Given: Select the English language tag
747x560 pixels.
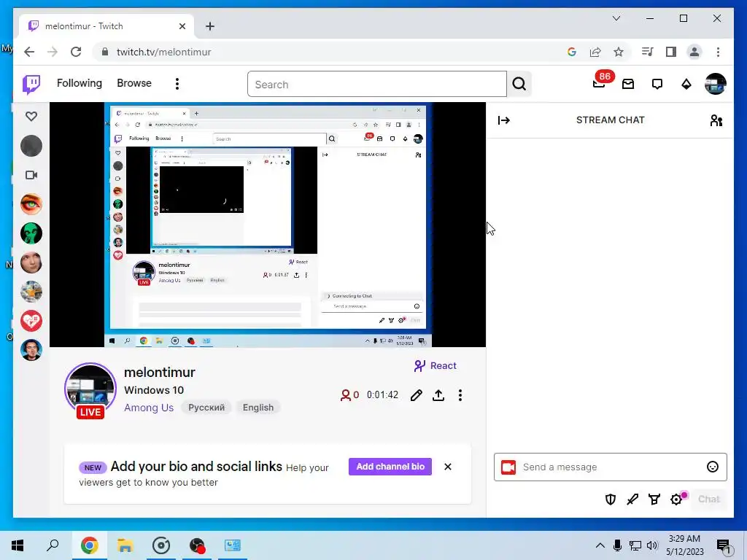Looking at the screenshot, I should (258, 408).
